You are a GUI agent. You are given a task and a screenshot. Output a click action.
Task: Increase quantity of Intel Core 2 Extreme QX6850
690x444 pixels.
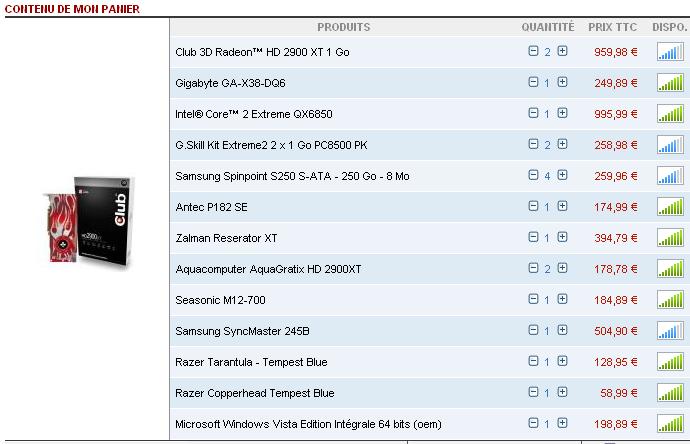pyautogui.click(x=562, y=113)
